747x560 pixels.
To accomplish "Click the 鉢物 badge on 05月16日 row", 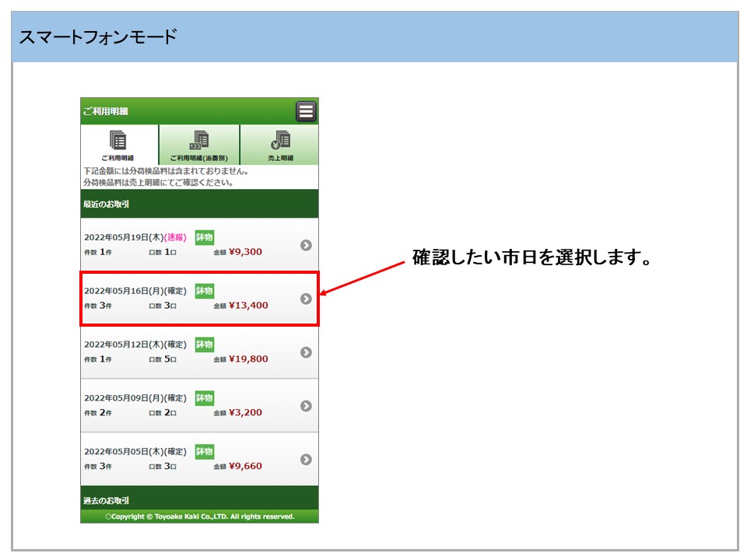I will (204, 290).
